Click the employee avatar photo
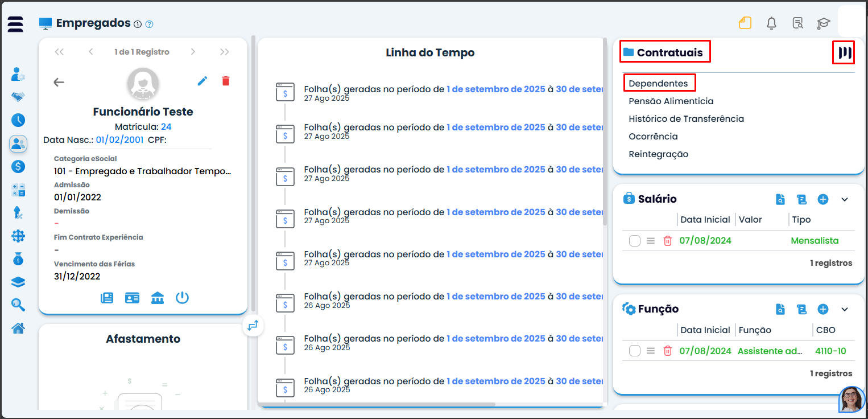 pyautogui.click(x=143, y=83)
